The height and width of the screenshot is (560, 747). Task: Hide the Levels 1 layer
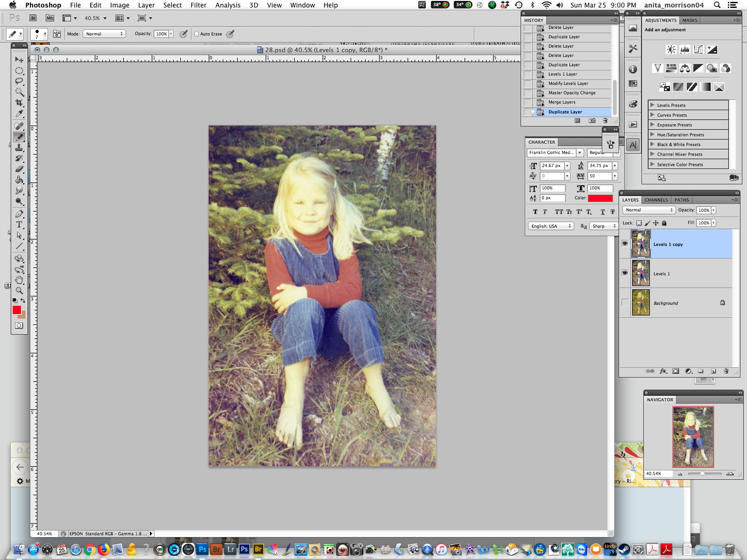click(x=625, y=273)
